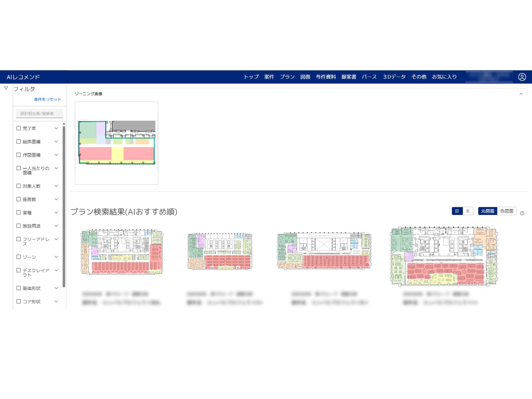This screenshot has height=399, width=532.
Task: Click the filter funnel icon
Action: [x=6, y=88]
